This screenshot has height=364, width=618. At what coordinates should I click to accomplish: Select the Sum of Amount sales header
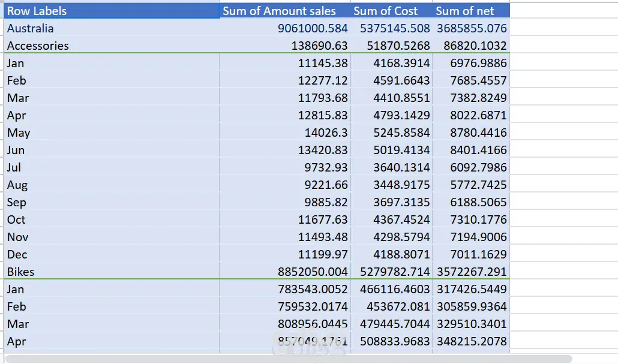tap(279, 11)
